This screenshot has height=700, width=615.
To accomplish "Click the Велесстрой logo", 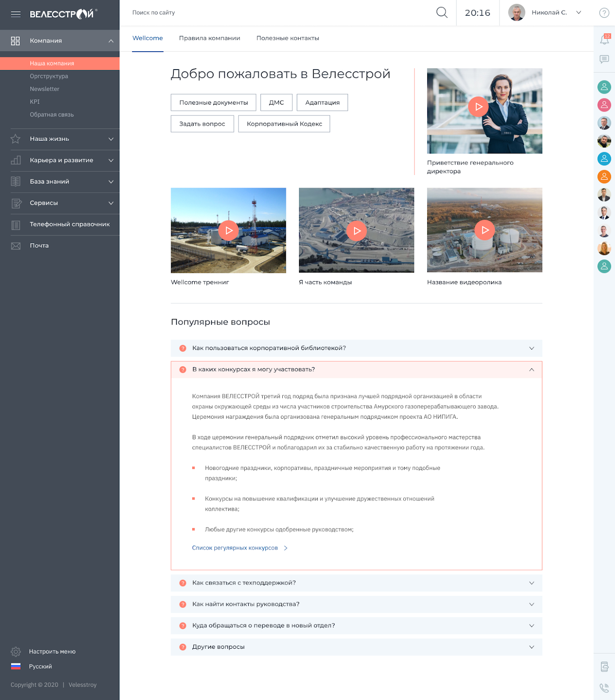I will tap(63, 14).
